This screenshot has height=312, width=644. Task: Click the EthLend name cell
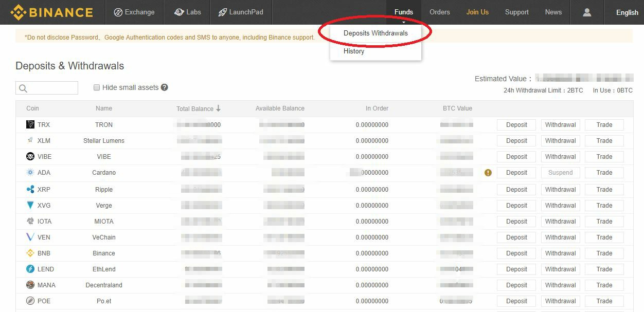tap(104, 269)
